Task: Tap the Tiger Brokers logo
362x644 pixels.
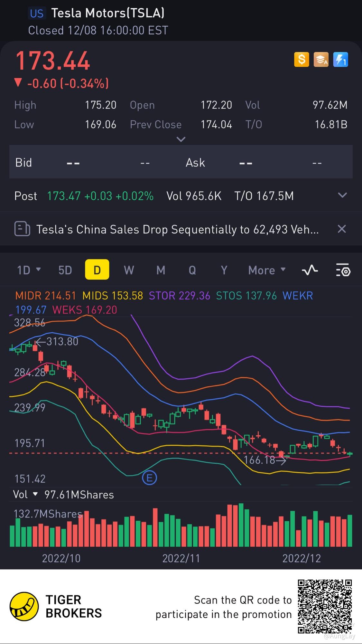Action: tap(24, 606)
